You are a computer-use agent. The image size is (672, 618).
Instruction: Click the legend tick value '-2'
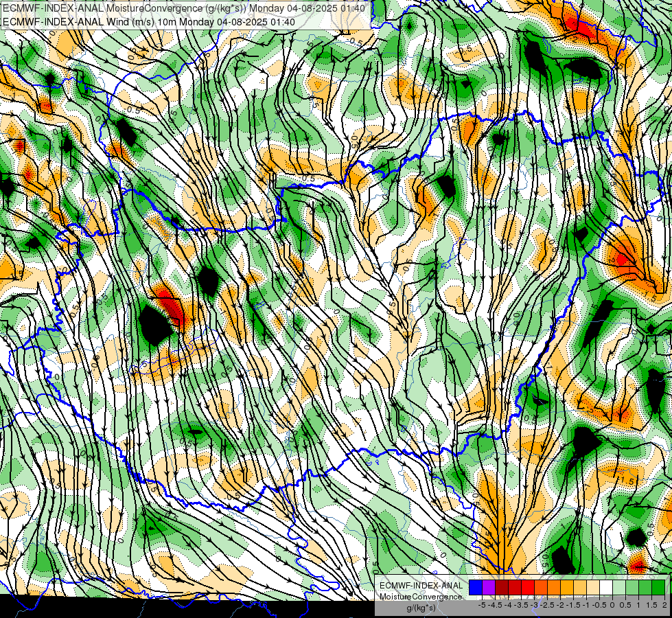[560, 605]
